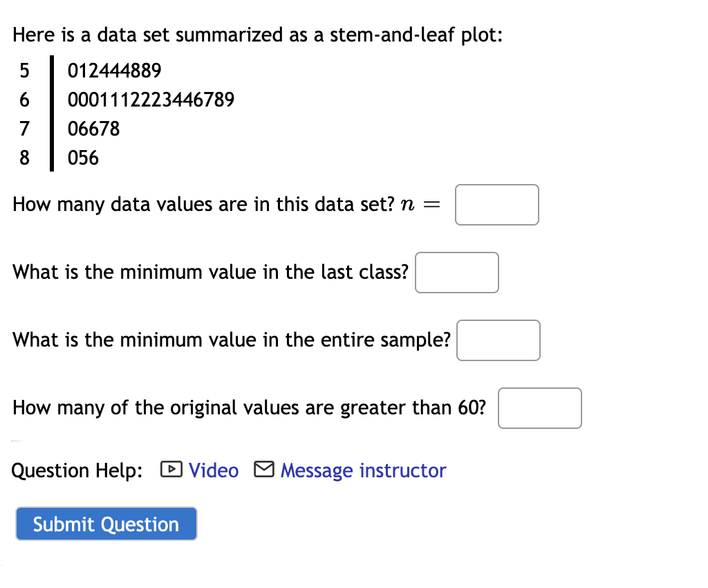Select the stem 8 leaf values 056
Screen dimensions: 708x588
(83, 158)
